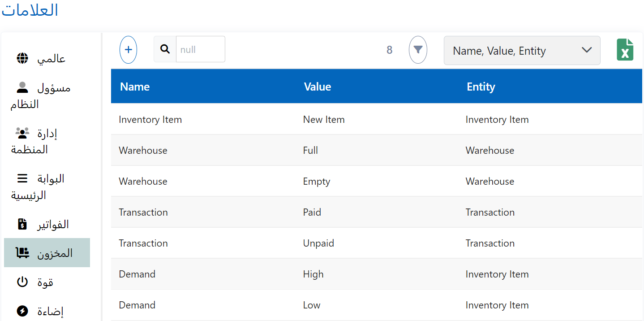644x321 pixels.
Task: Open the funnel filter icon
Action: pyautogui.click(x=418, y=49)
